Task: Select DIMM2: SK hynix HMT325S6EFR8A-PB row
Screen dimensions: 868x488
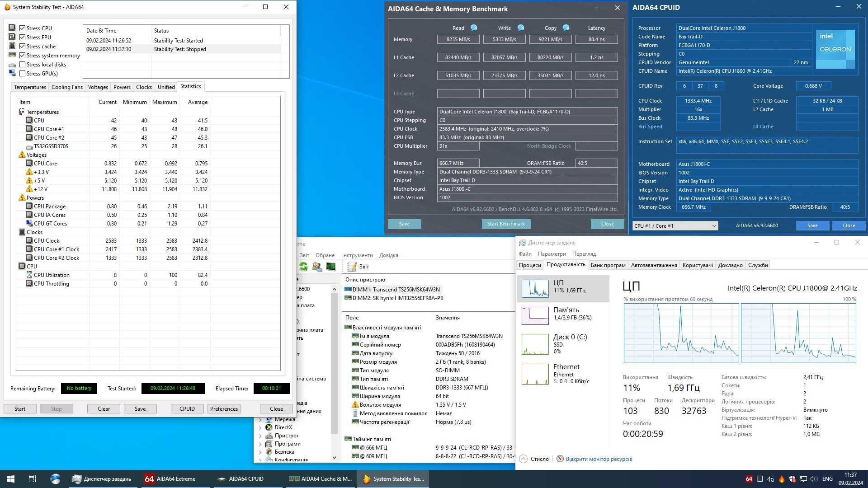Action: [x=394, y=298]
